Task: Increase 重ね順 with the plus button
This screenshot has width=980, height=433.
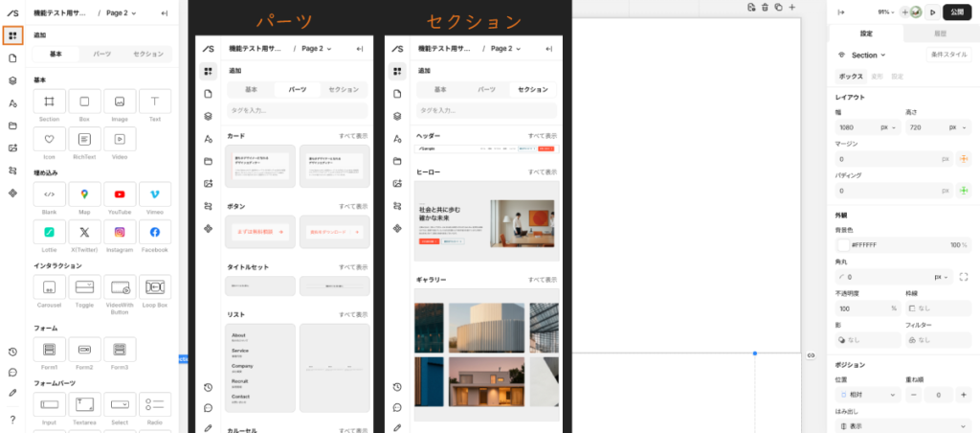Action: point(963,395)
